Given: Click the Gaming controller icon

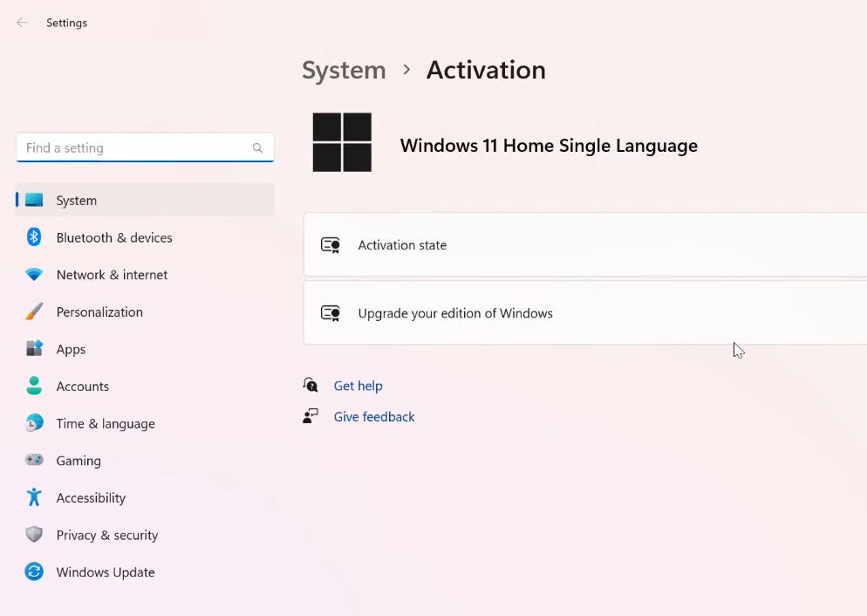Looking at the screenshot, I should click(33, 461).
